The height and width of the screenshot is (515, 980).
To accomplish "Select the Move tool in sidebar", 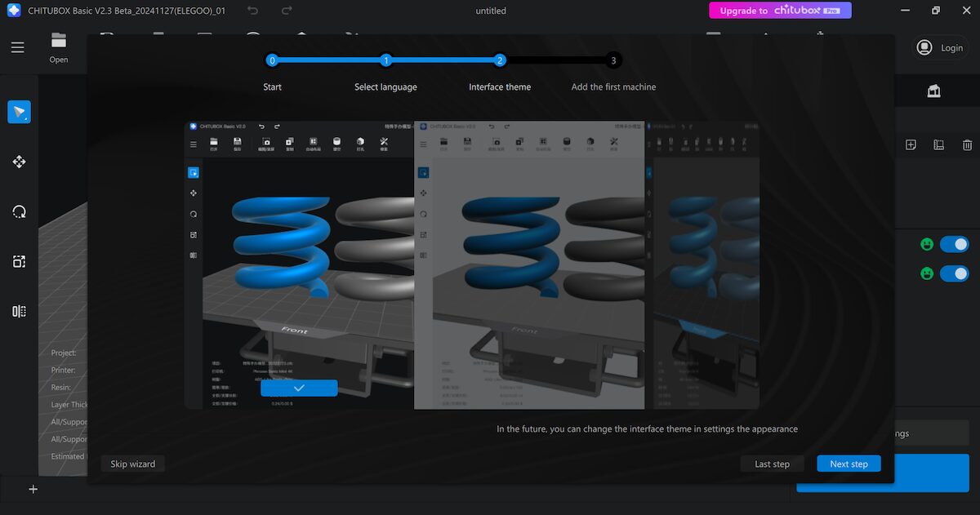I will (x=19, y=162).
